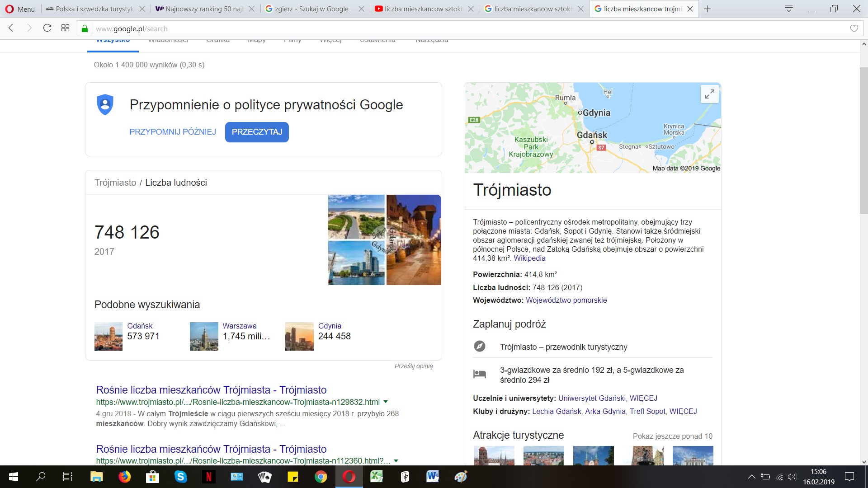Add page to bookmarks with heart icon
This screenshot has height=488, width=868.
pyautogui.click(x=854, y=28)
